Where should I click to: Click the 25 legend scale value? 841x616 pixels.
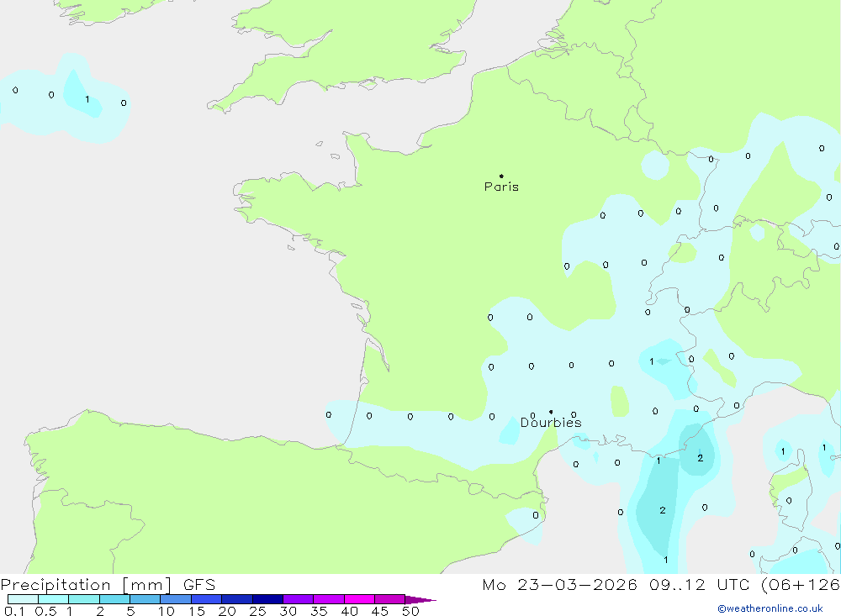pos(258,611)
